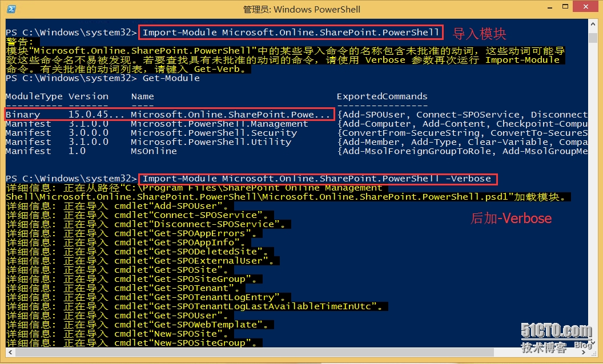Screen dimensions: 603x364
Task: Click the MsOnline module name
Action: click(x=154, y=151)
